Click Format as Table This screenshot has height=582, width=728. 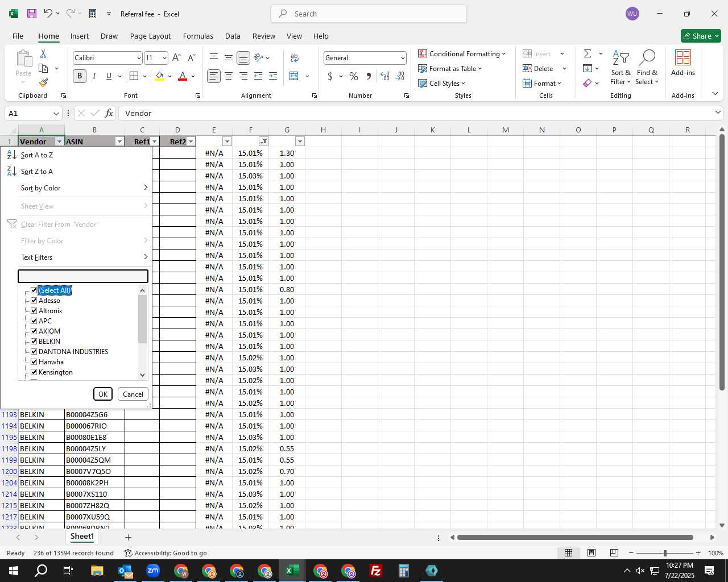point(450,68)
